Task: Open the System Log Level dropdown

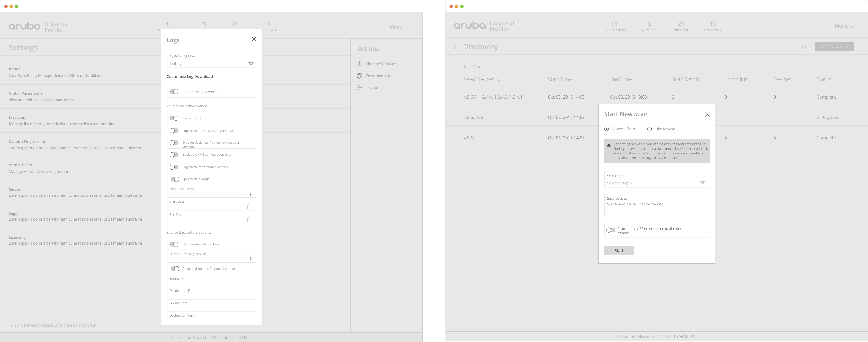Action: 250,64
